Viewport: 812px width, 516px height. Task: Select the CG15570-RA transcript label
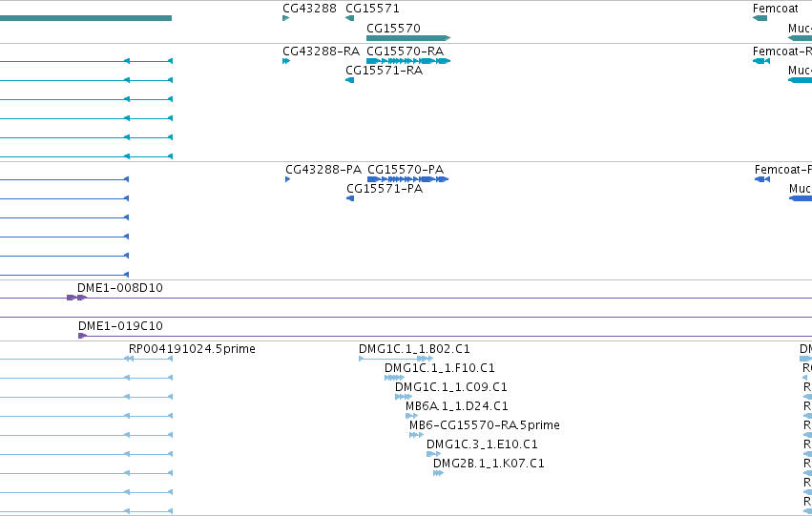(x=405, y=52)
